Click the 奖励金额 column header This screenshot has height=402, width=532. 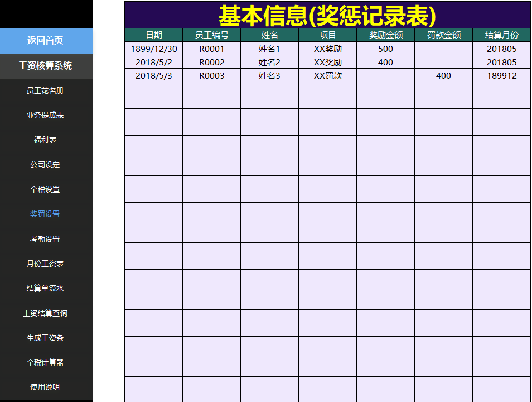click(x=386, y=35)
